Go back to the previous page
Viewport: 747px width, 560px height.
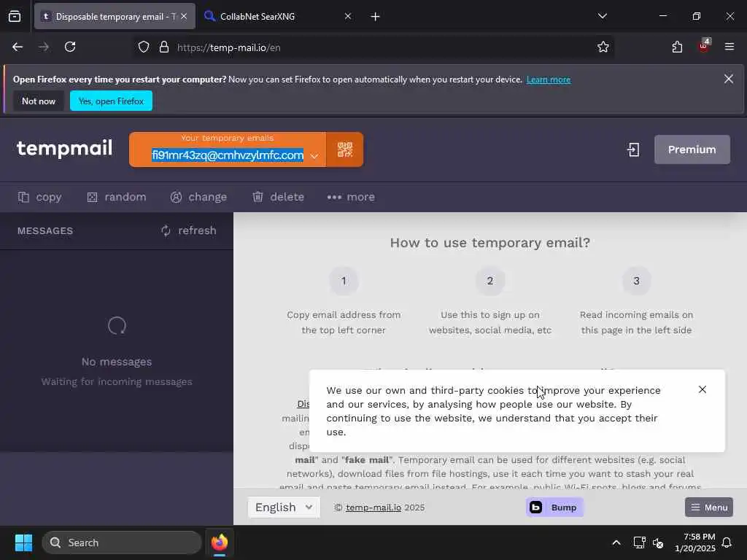[x=18, y=47]
